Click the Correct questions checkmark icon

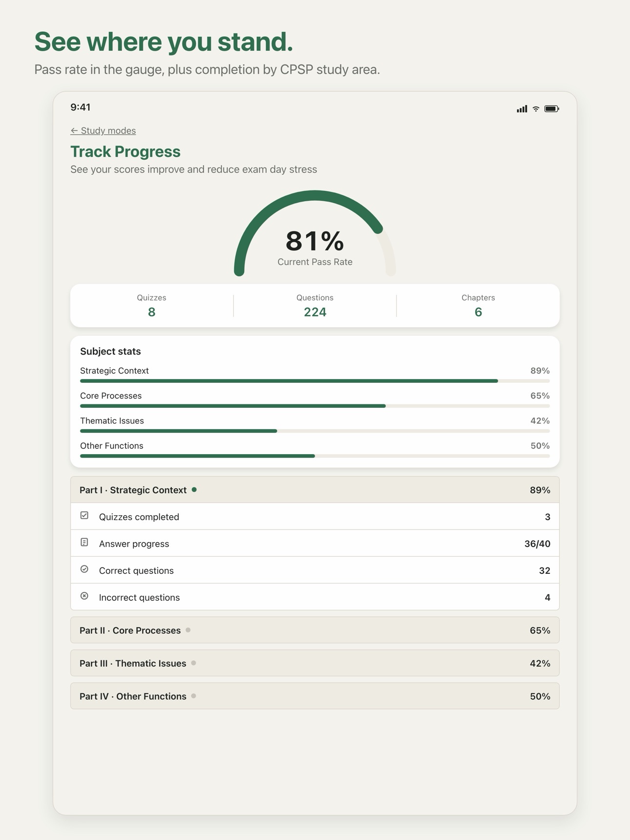[84, 569]
